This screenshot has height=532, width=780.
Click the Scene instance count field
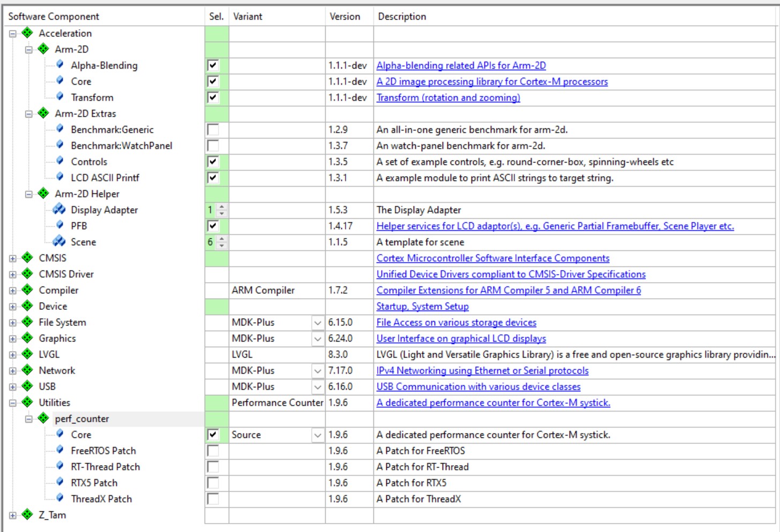211,242
